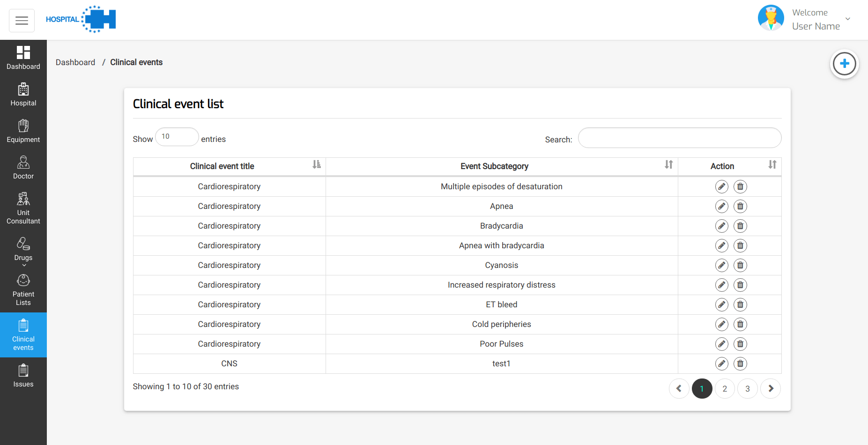Open Patient Lists from the sidebar
The width and height of the screenshot is (868, 445).
pos(23,289)
